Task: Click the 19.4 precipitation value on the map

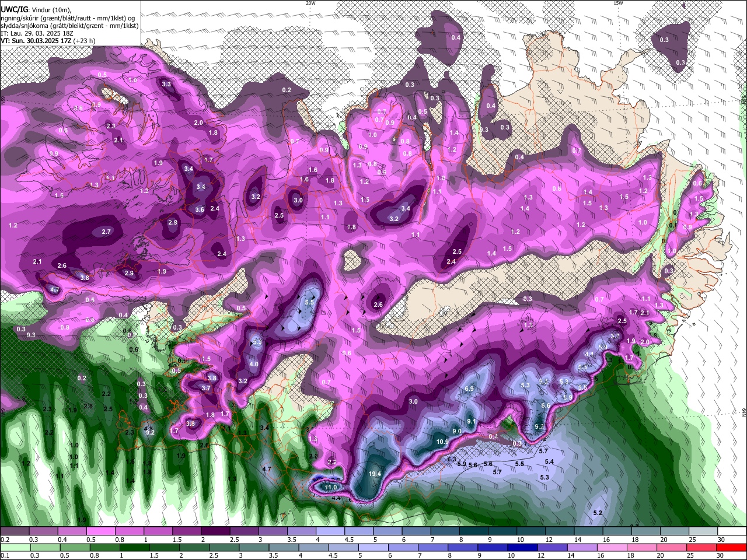Action: [x=375, y=474]
